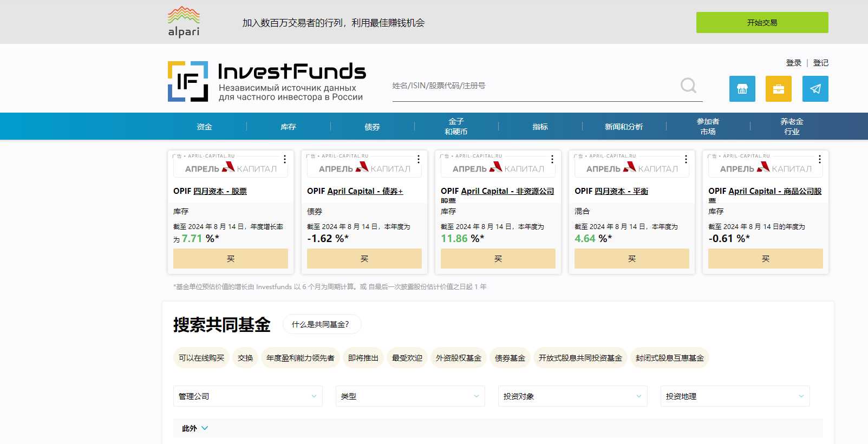Buy the OPIF April Capital 商品公司股票 fund
868x444 pixels.
coord(766,259)
